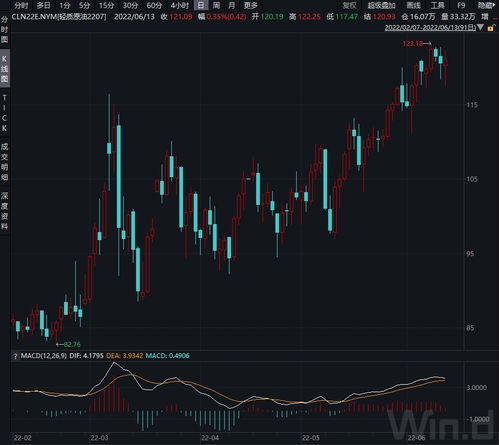This screenshot has width=499, height=445.
Task: Open the MACD help question mark icon
Action: coord(15,356)
